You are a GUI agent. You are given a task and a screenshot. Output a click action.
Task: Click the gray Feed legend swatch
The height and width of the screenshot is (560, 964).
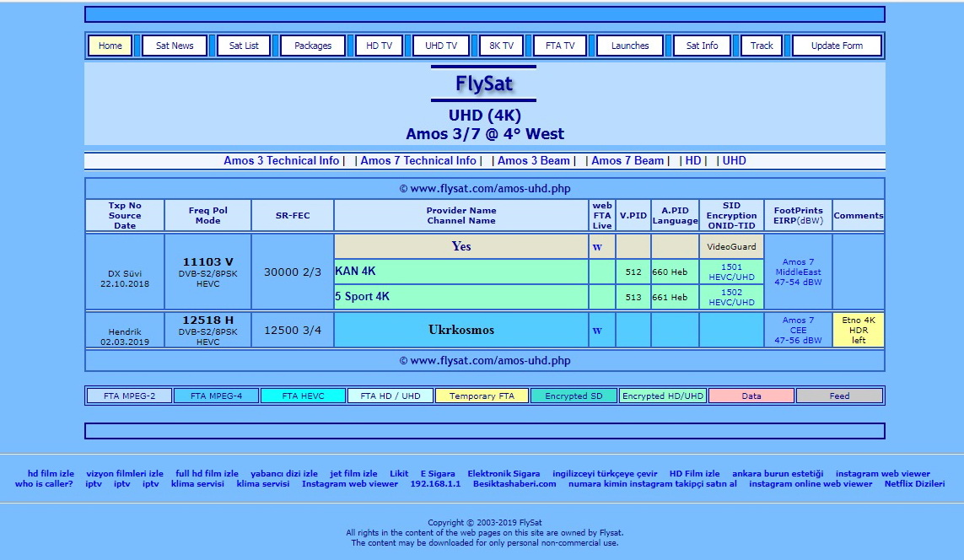click(x=839, y=396)
